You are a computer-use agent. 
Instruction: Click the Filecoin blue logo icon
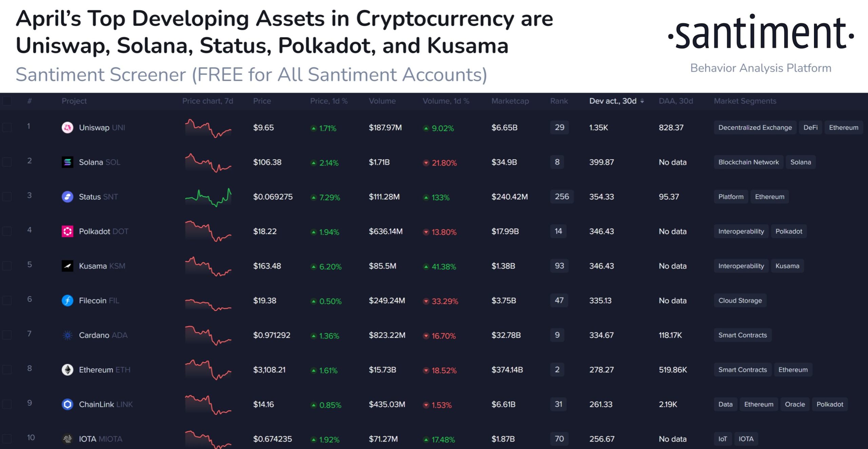pyautogui.click(x=67, y=301)
